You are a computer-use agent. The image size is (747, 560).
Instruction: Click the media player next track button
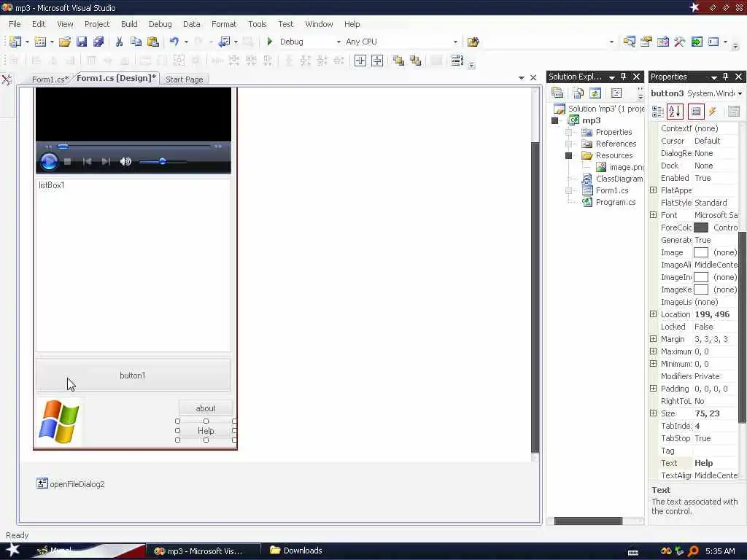pos(106,161)
